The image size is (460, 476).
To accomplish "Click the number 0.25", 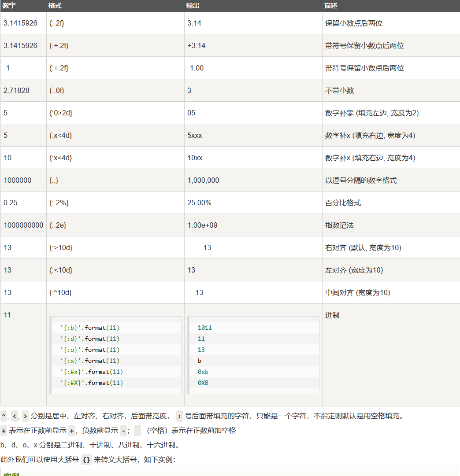I will pos(10,203).
